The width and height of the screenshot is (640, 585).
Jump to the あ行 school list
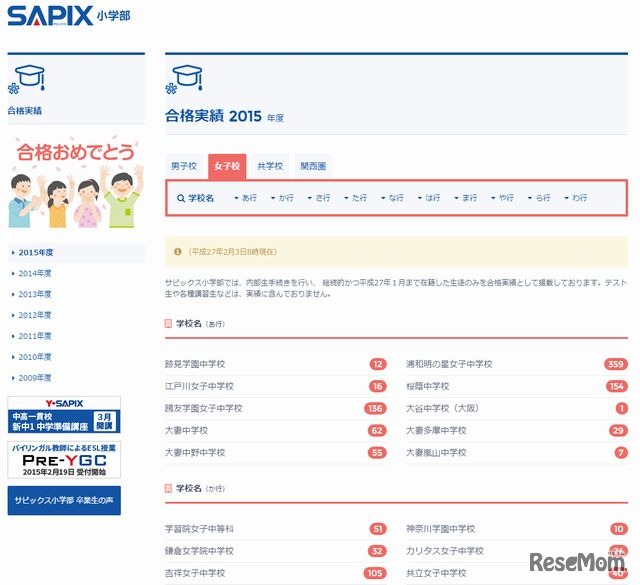click(x=245, y=198)
